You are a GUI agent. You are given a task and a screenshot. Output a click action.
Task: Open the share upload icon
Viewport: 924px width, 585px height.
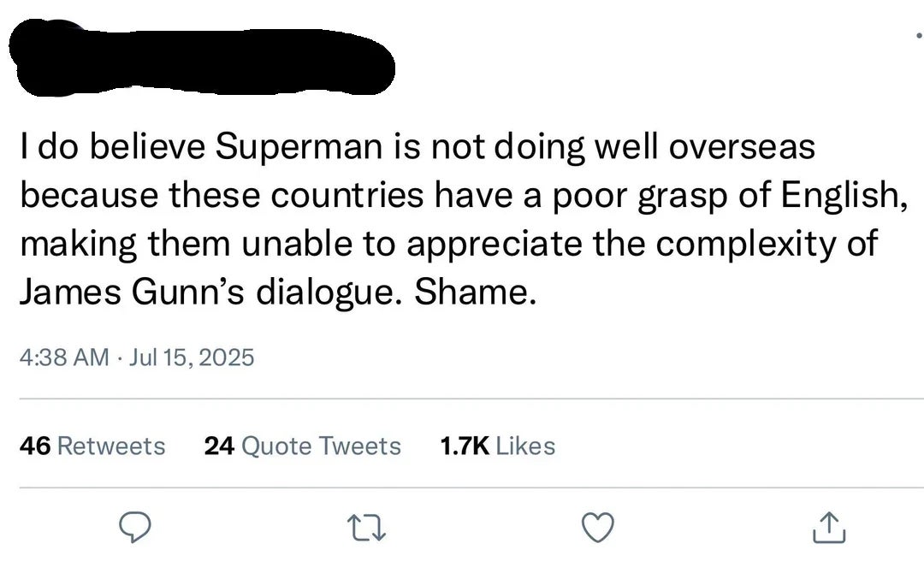point(829,527)
